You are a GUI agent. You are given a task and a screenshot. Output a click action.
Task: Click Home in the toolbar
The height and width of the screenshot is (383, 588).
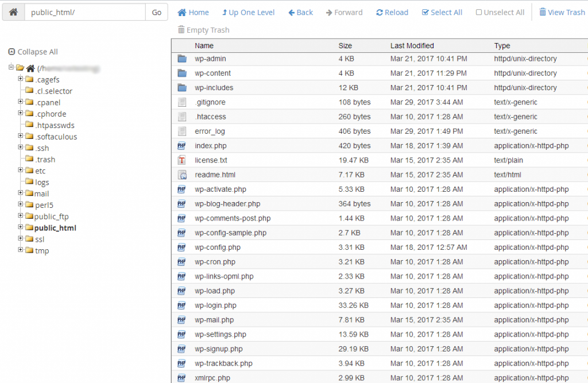193,13
